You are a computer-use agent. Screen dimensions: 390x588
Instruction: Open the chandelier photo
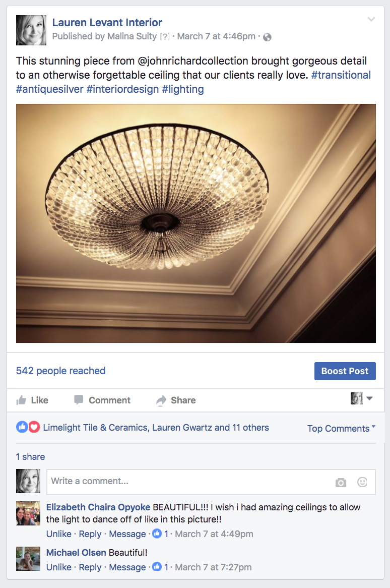pos(196,223)
